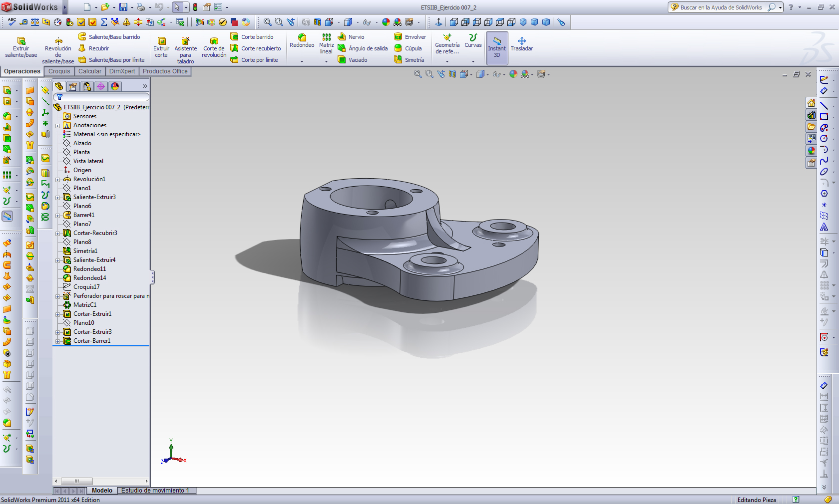Expand the Anotaciones tree node
This screenshot has width=839, height=504.
pyautogui.click(x=58, y=126)
